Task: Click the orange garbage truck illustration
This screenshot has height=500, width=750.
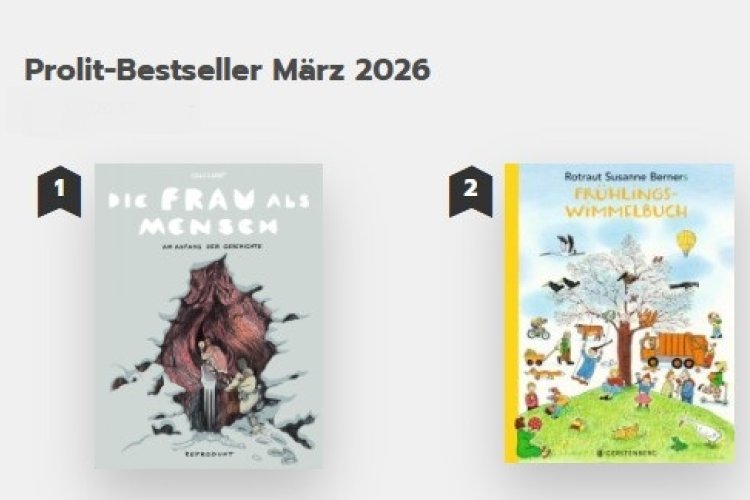Action: (676, 349)
